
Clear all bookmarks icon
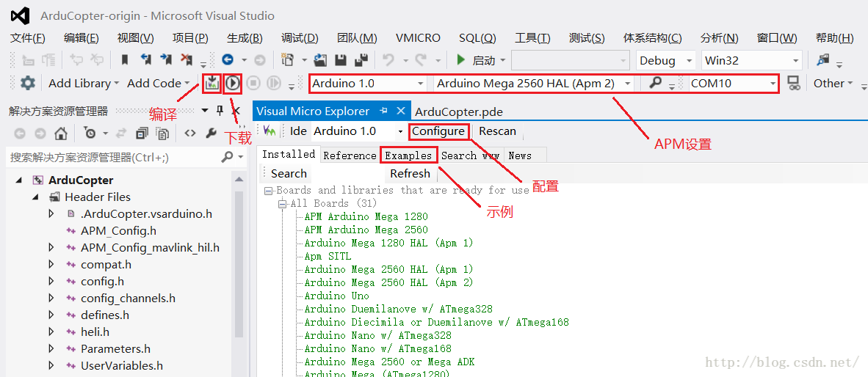tap(187, 59)
